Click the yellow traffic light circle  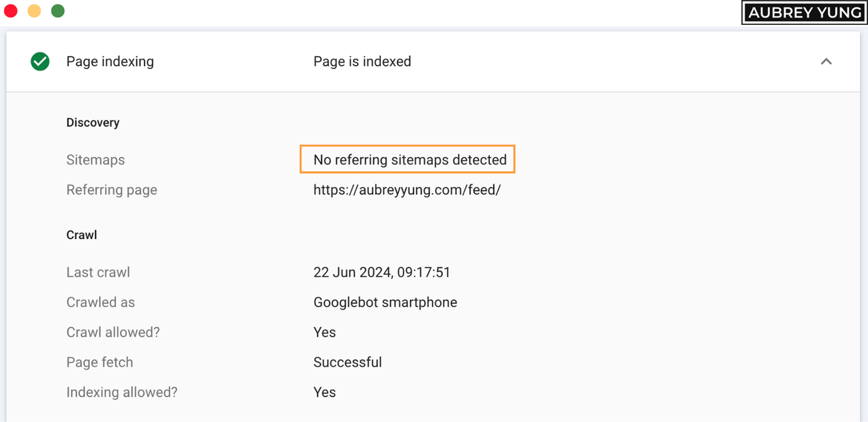[34, 11]
